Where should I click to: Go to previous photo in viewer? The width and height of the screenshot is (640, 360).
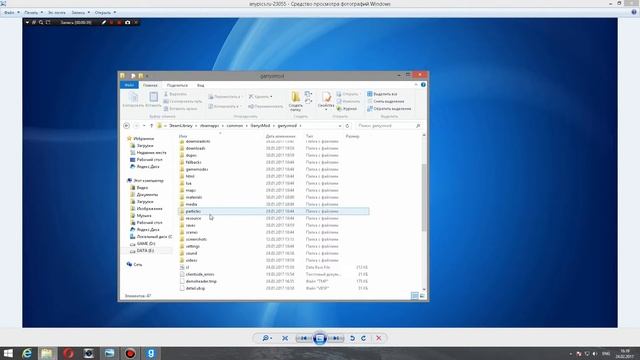[304, 338]
